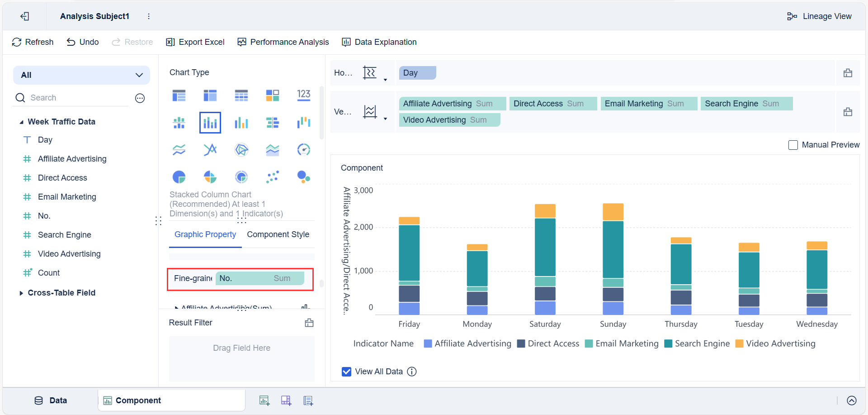868x415 pixels.
Task: Select the area chart type icon
Action: 273,150
